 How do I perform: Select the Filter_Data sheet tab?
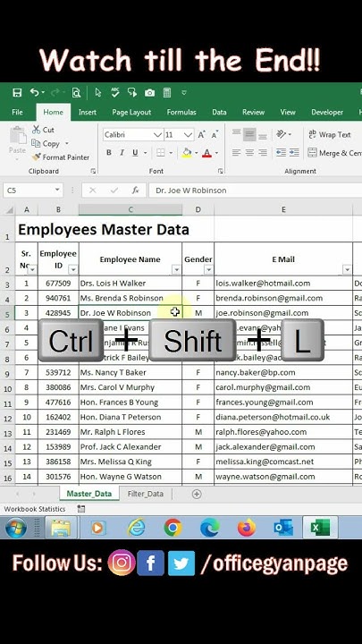(x=146, y=494)
